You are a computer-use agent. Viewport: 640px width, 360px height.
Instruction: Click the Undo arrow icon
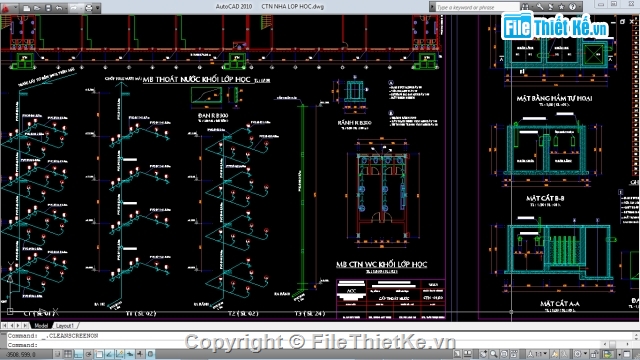click(x=59, y=8)
